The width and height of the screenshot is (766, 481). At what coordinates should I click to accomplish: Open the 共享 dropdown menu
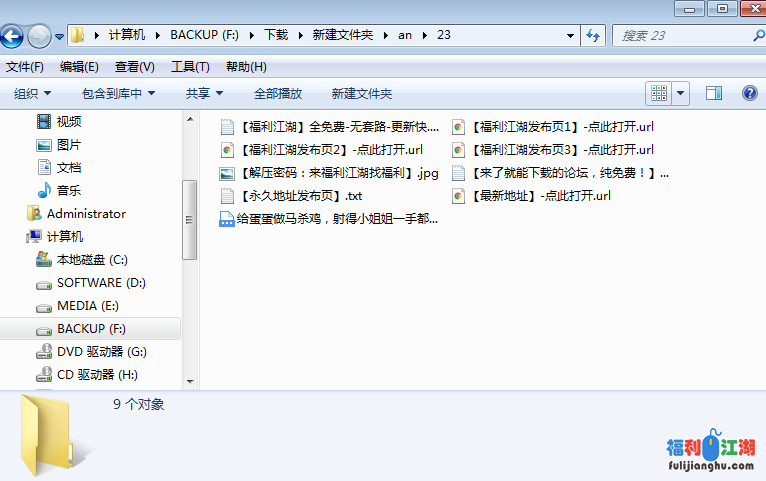204,94
